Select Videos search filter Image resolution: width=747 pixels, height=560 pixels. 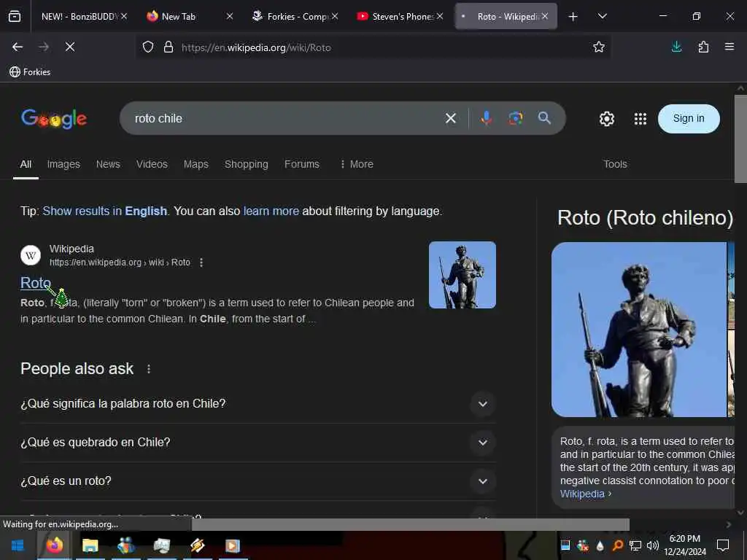(x=152, y=164)
